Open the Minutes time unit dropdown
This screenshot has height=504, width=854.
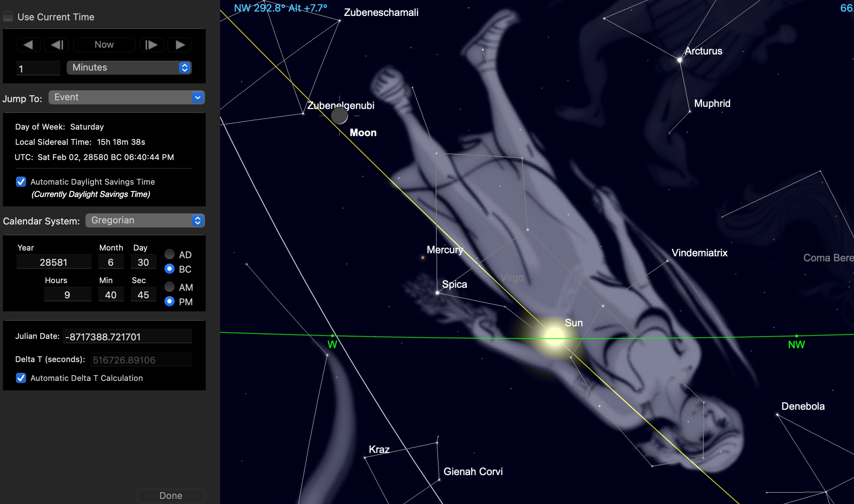[129, 68]
